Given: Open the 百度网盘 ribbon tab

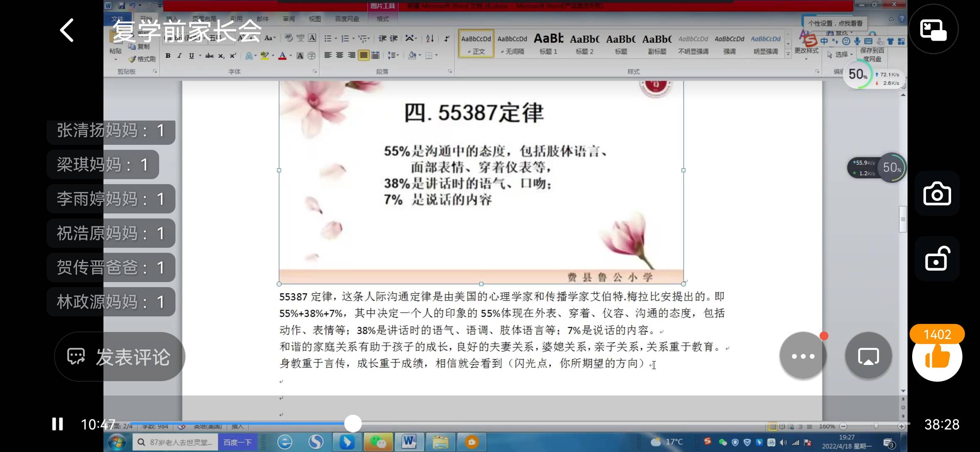Looking at the screenshot, I should [x=346, y=18].
